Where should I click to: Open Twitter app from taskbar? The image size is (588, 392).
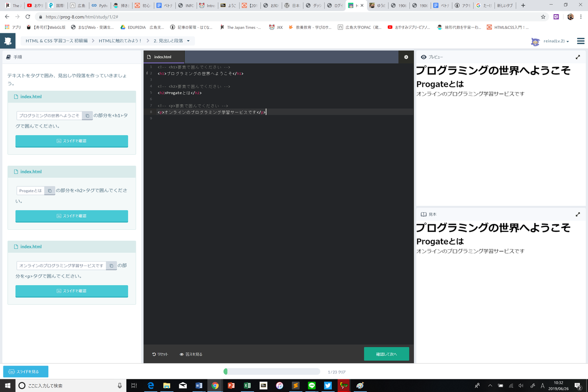click(328, 386)
